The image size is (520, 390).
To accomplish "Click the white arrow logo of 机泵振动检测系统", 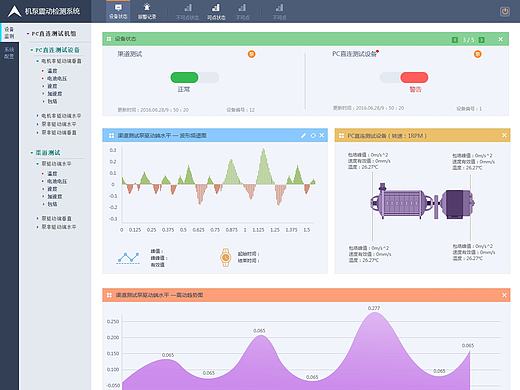I will 14,11.
